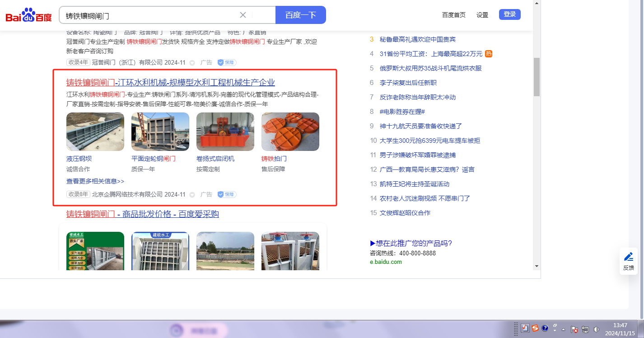Viewport: 644px width, 338px height.
Task: Click the 百度一下 search button
Action: pyautogui.click(x=301, y=15)
